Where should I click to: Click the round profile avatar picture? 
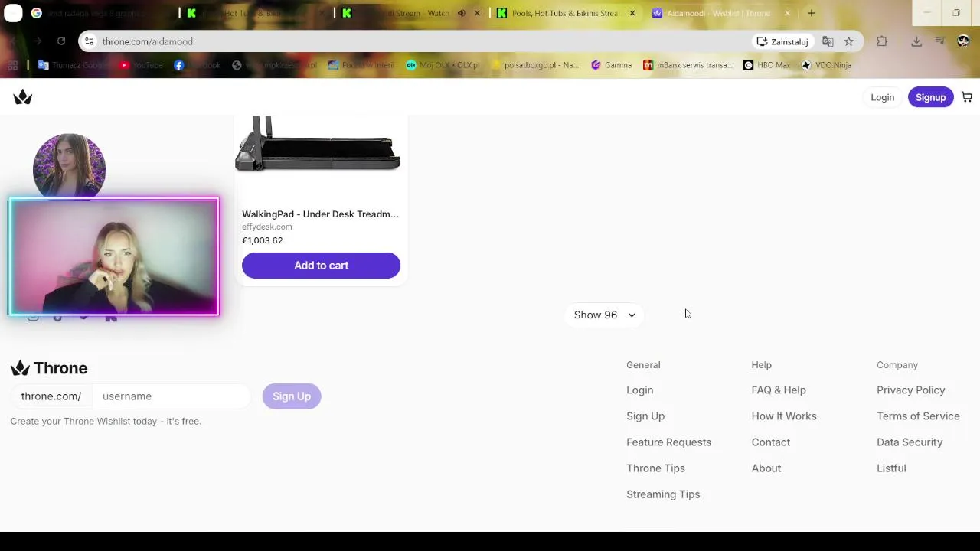point(69,166)
